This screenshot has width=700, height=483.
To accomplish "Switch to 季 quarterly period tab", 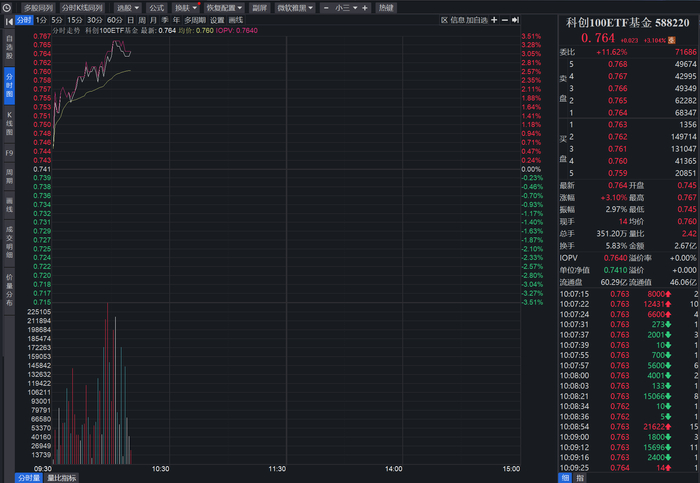I will pos(165,20).
